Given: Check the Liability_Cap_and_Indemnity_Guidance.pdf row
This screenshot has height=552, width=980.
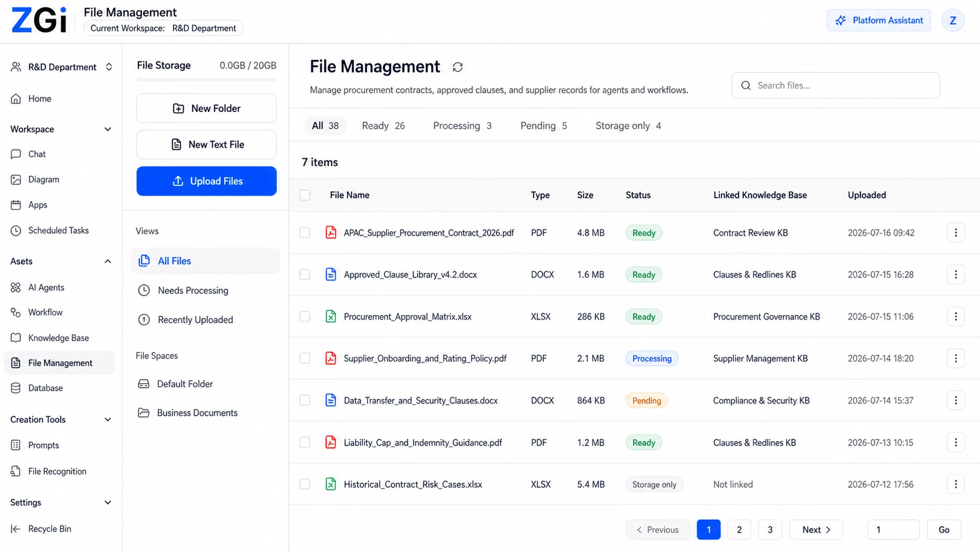Looking at the screenshot, I should tap(305, 443).
